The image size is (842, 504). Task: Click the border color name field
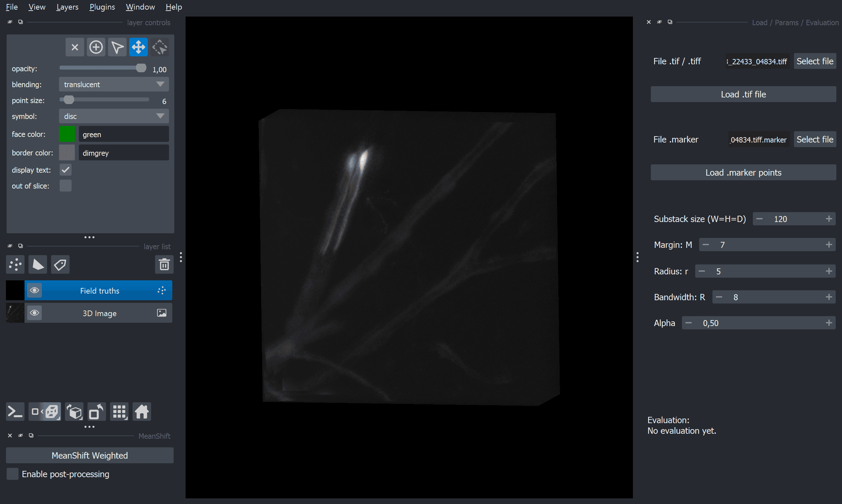click(x=124, y=152)
